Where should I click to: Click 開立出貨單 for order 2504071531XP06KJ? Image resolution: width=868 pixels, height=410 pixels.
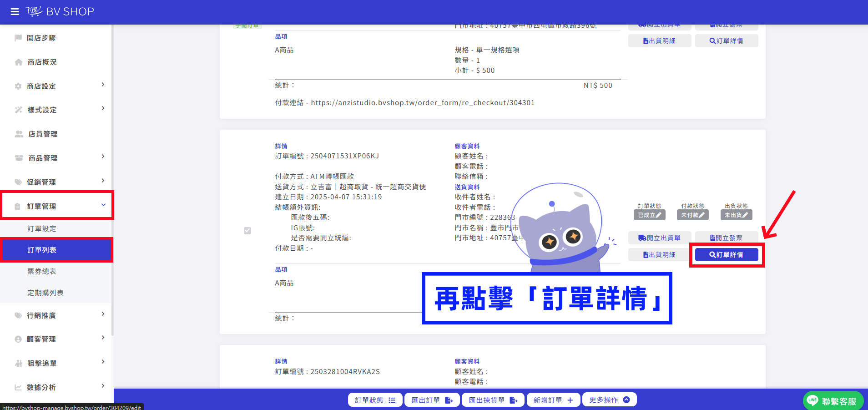[x=660, y=238]
